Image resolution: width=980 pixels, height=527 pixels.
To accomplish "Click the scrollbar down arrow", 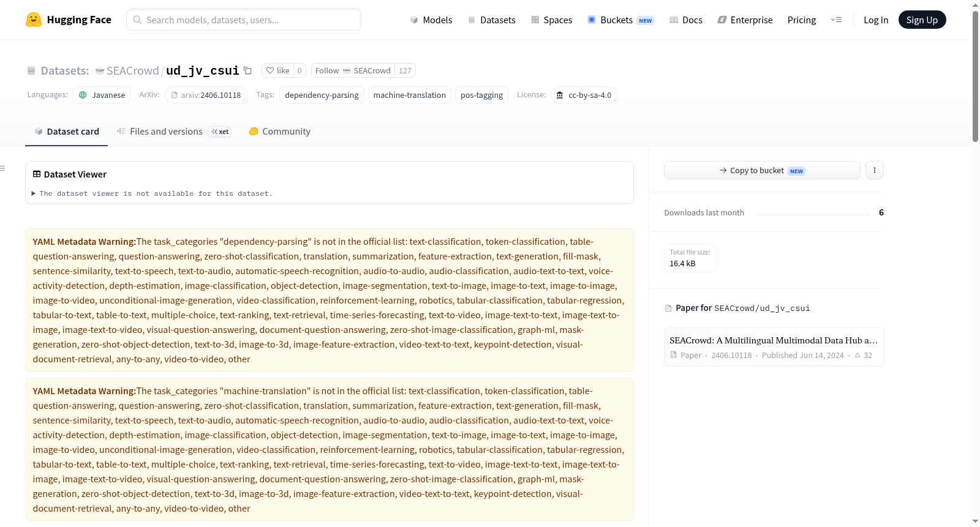I will 975,521.
